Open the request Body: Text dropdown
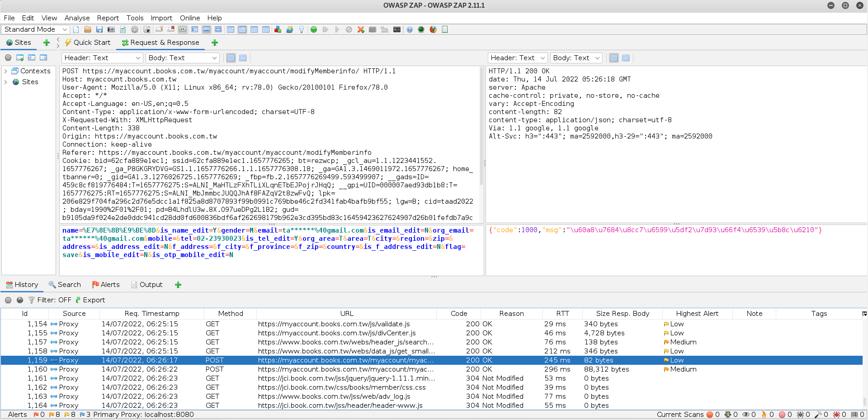 coord(183,58)
